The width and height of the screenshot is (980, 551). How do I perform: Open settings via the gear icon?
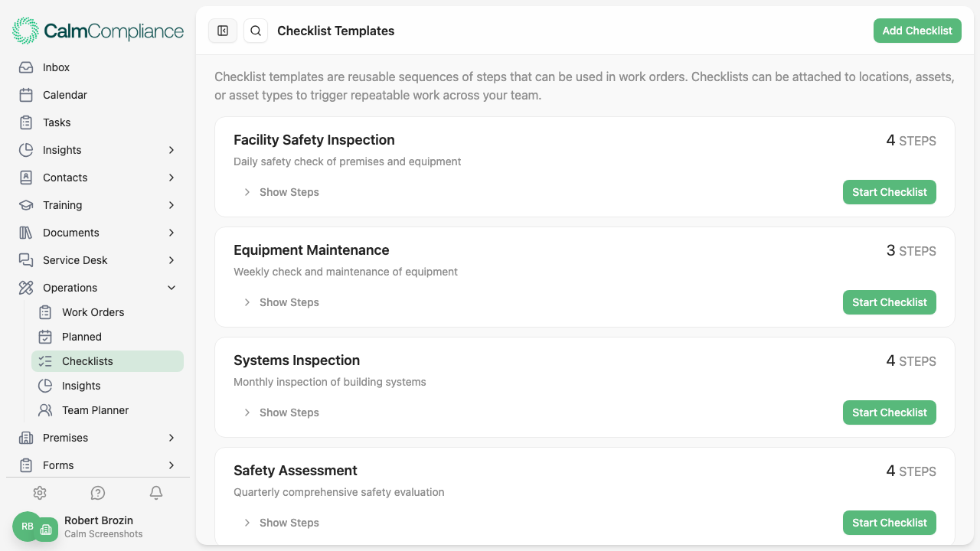coord(40,493)
